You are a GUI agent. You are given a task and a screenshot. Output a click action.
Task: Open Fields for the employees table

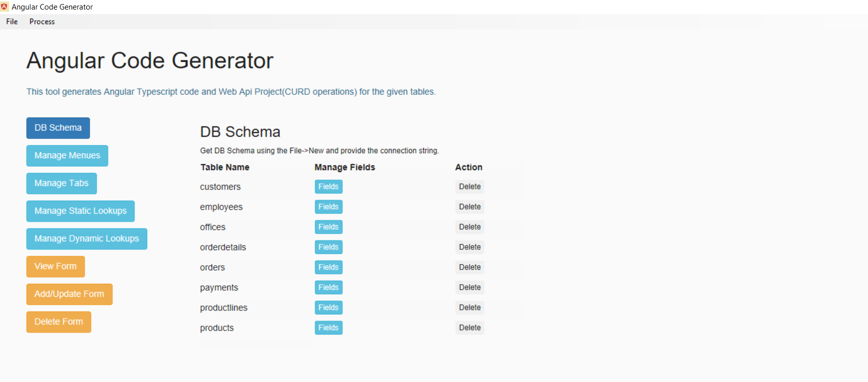tap(328, 207)
